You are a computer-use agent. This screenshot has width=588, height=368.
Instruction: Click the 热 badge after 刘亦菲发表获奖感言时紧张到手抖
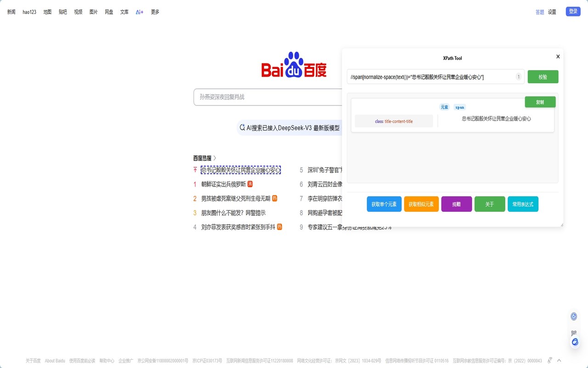tap(279, 227)
